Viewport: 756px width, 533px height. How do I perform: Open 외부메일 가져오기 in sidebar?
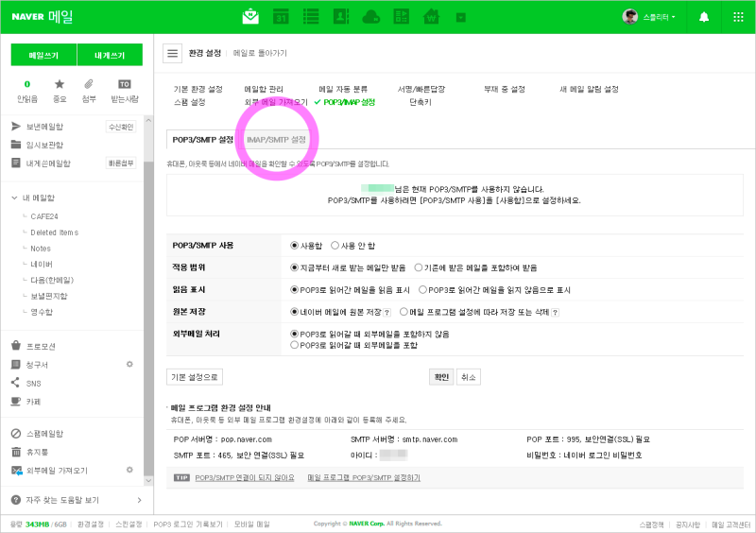(x=57, y=471)
